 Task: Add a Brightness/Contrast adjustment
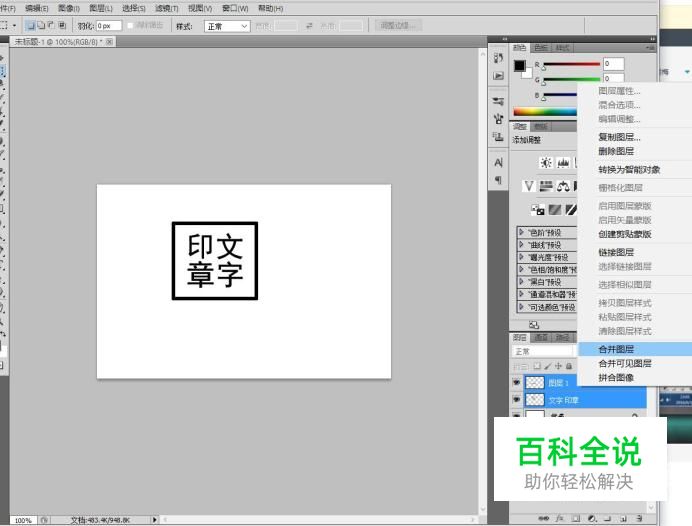point(546,163)
